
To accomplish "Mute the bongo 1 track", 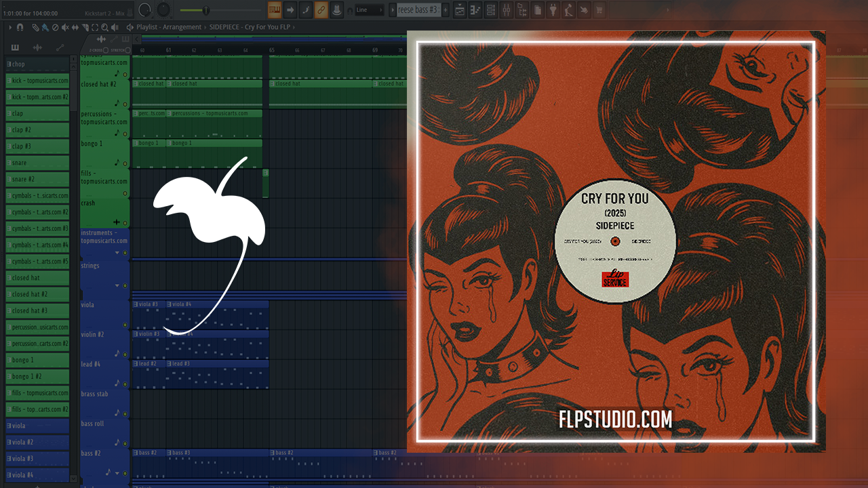I will click(x=125, y=163).
